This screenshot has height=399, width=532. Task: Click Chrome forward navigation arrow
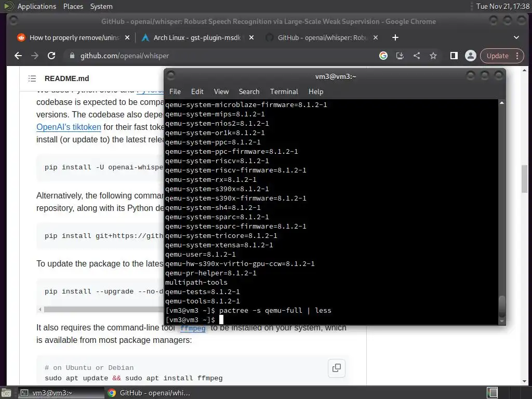35,56
